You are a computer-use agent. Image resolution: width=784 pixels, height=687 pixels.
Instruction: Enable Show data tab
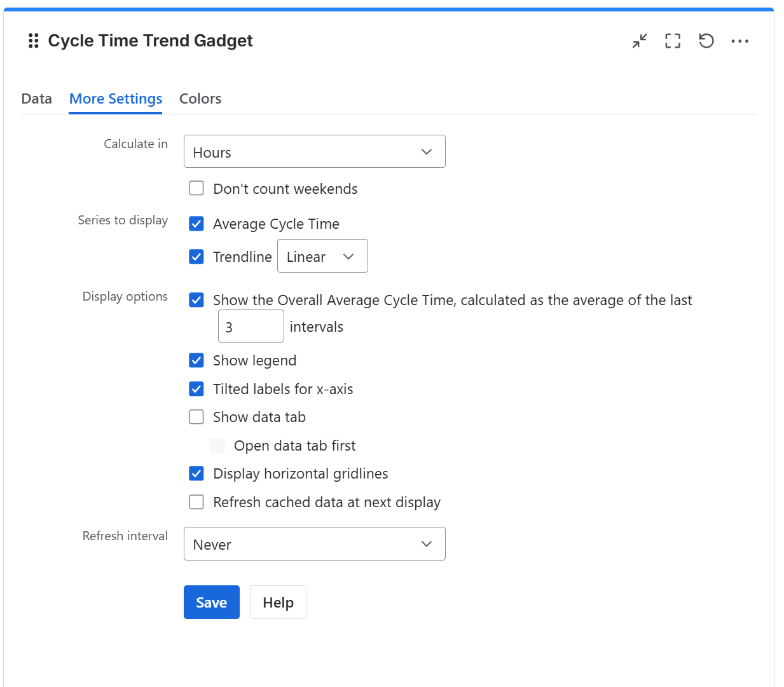[196, 417]
